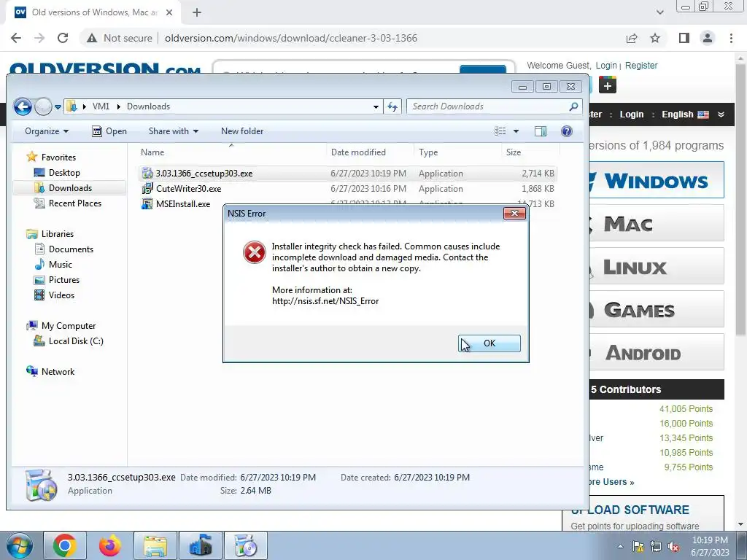Screen dimensions: 747x560
Task: Open Explorer's recent locations dropdown arrow
Action: 58,106
